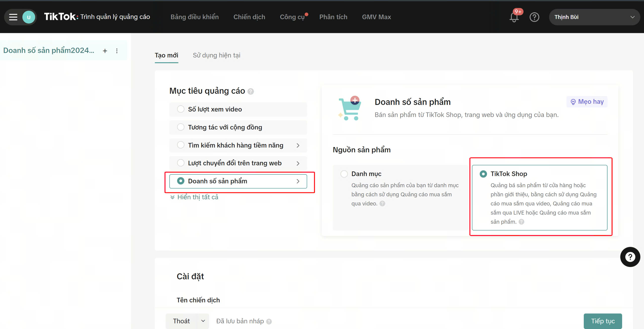Click the TikTok logo
This screenshot has width=644, height=329.
[x=61, y=17]
